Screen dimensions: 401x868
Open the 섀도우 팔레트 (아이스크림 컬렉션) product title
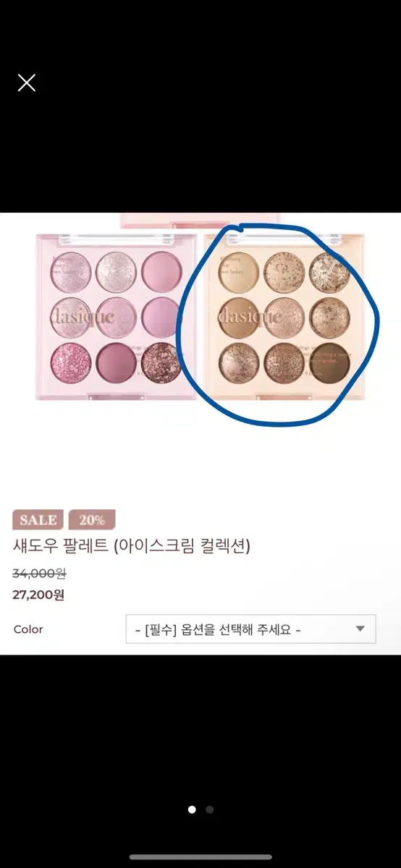pyautogui.click(x=131, y=545)
